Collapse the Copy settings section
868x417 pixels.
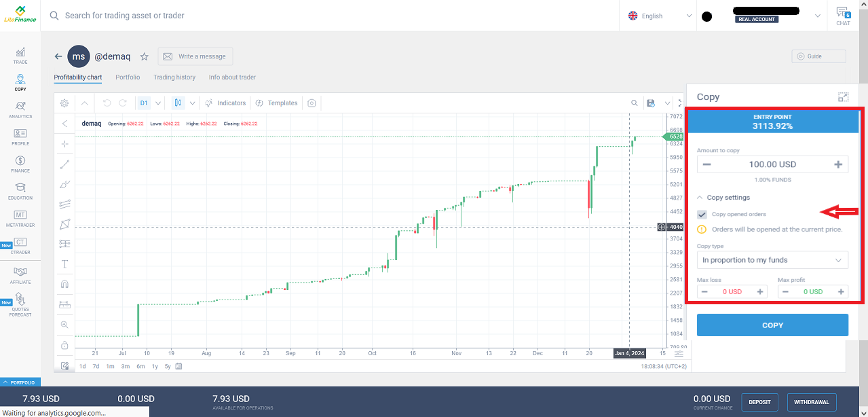pos(723,198)
